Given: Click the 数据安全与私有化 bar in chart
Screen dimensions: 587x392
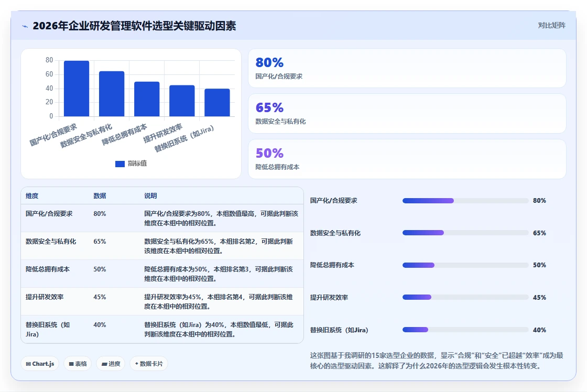Looking at the screenshot, I should pyautogui.click(x=112, y=94).
